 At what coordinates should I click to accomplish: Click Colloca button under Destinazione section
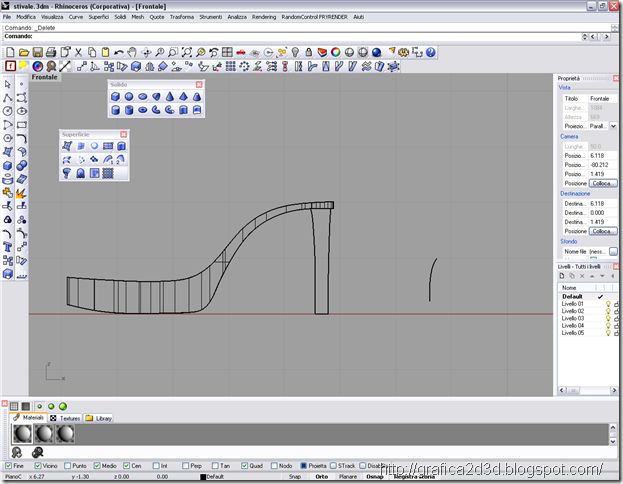[603, 231]
